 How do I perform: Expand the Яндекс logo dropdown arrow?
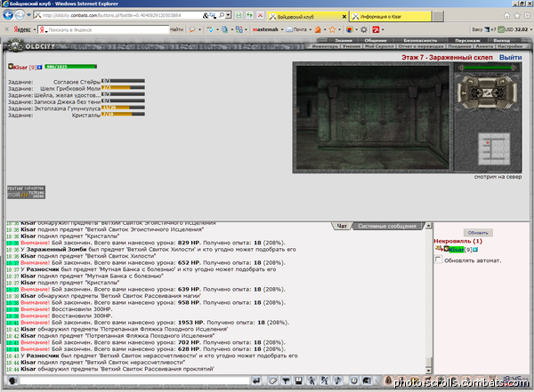click(35, 30)
